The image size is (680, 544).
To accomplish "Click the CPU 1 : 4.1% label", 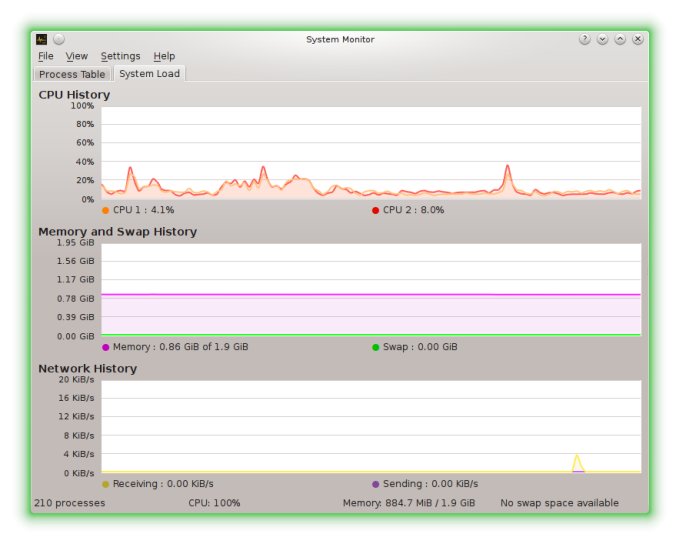I will tap(144, 210).
